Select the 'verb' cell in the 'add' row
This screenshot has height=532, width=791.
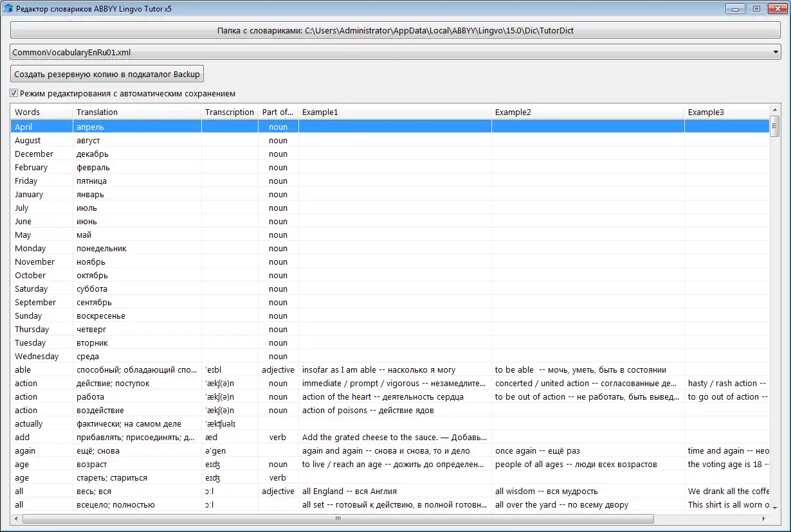278,438
